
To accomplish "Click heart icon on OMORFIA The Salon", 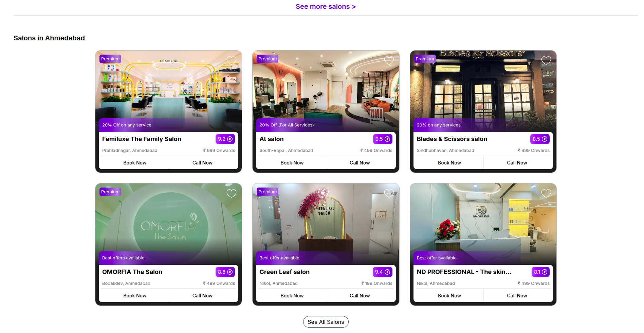I will [x=232, y=194].
